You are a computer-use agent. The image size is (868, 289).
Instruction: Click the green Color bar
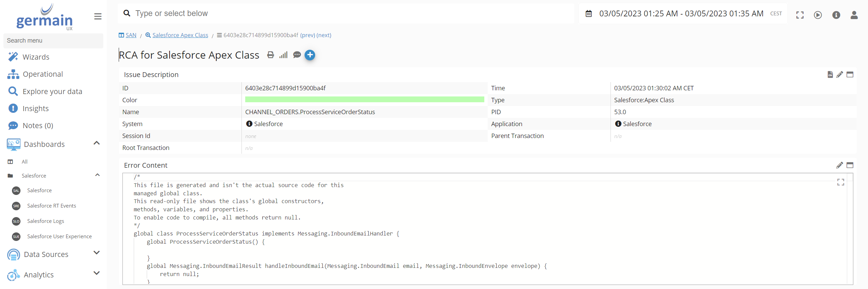(364, 100)
